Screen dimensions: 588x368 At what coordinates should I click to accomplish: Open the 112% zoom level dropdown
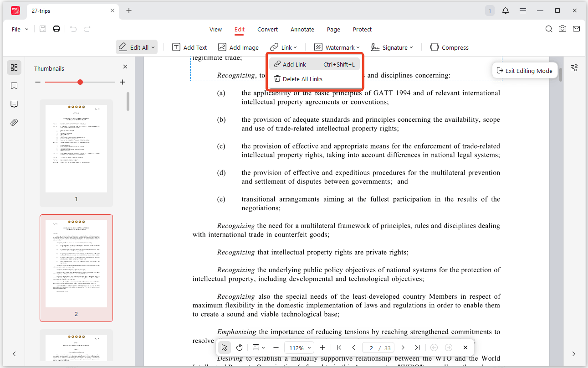coord(300,347)
